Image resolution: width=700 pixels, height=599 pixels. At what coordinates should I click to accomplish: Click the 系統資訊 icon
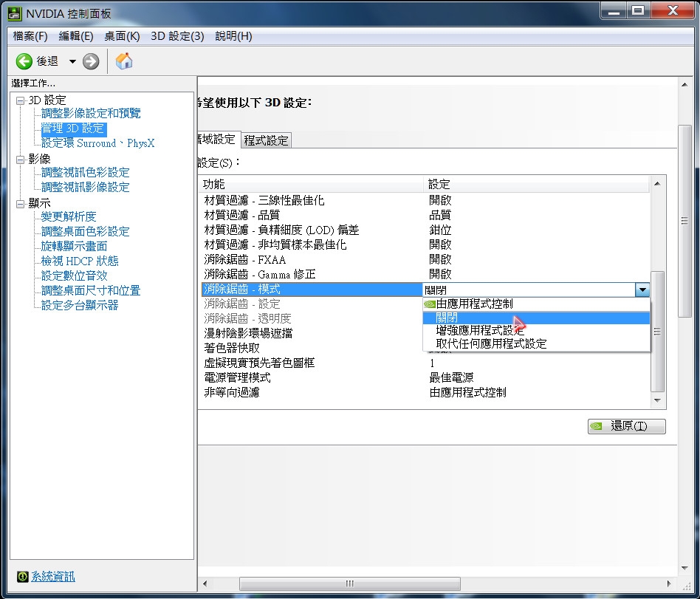click(x=22, y=577)
